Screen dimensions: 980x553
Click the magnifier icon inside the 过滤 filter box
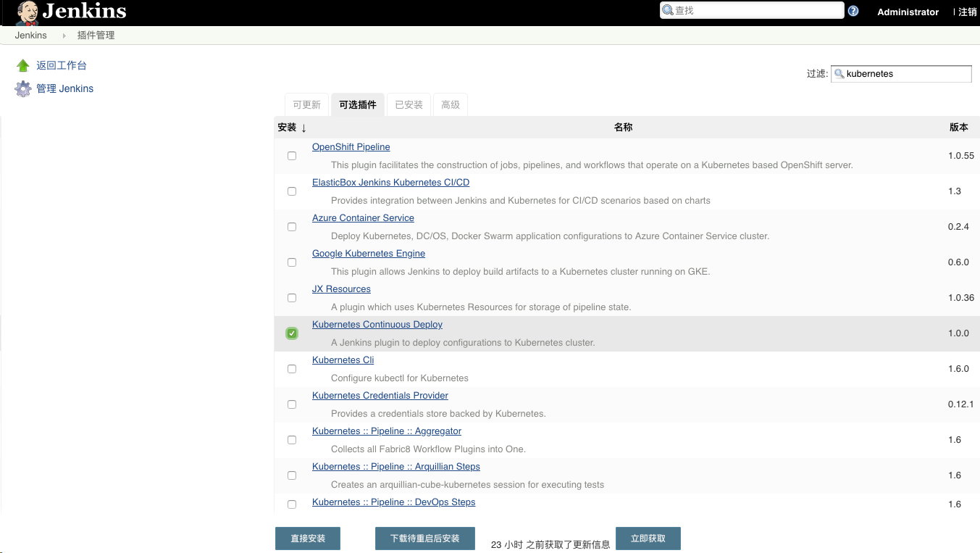(x=839, y=73)
